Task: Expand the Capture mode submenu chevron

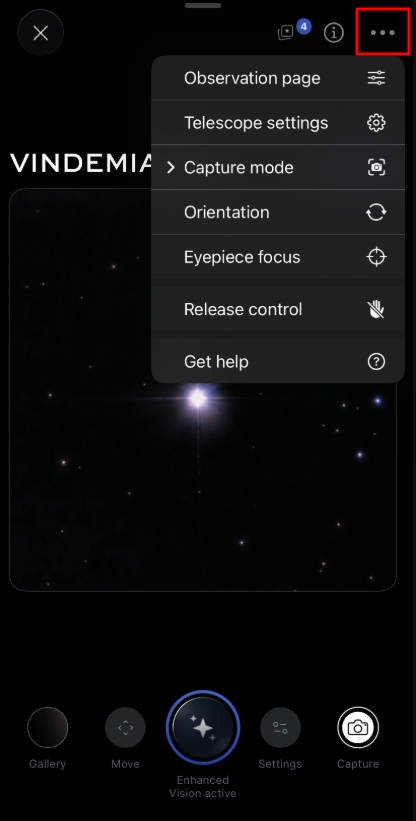Action: click(171, 168)
